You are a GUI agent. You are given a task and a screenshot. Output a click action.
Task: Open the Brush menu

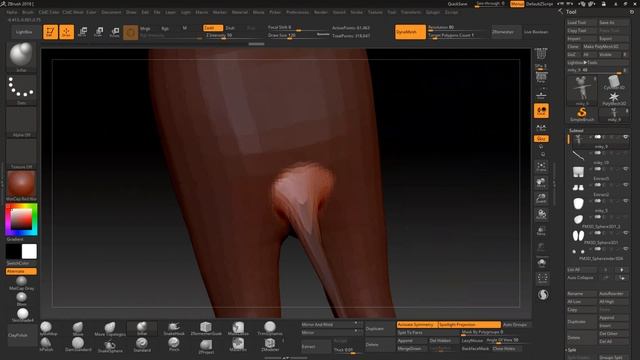pyautogui.click(x=28, y=12)
